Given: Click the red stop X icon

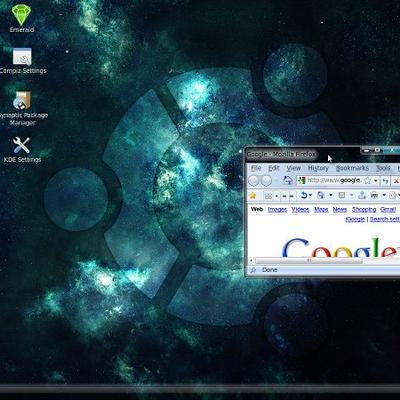Looking at the screenshot, I should click(x=396, y=181).
